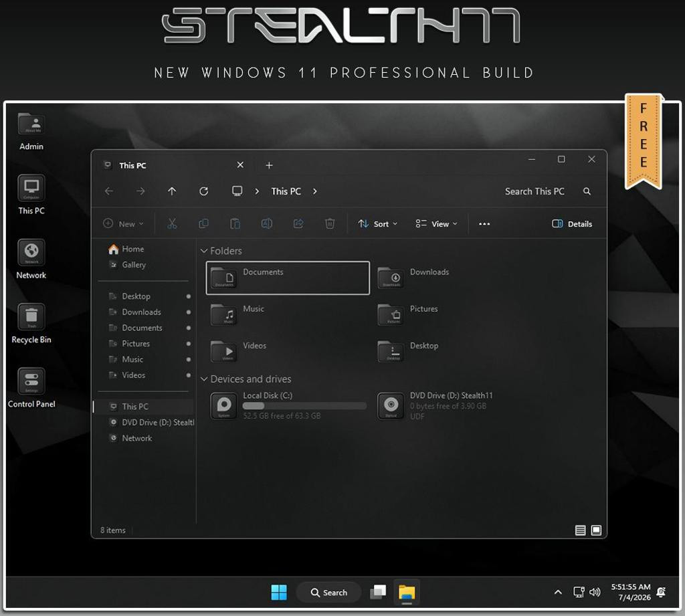Collapse the Devices and drives section
The image size is (685, 616).
[x=203, y=379]
